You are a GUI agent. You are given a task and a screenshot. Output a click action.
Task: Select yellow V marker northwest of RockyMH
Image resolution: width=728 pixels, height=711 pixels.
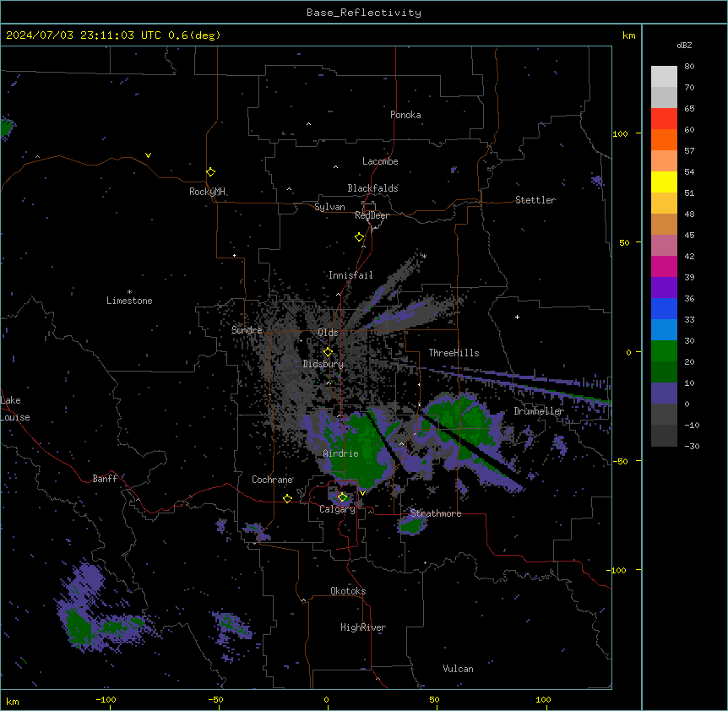148,155
